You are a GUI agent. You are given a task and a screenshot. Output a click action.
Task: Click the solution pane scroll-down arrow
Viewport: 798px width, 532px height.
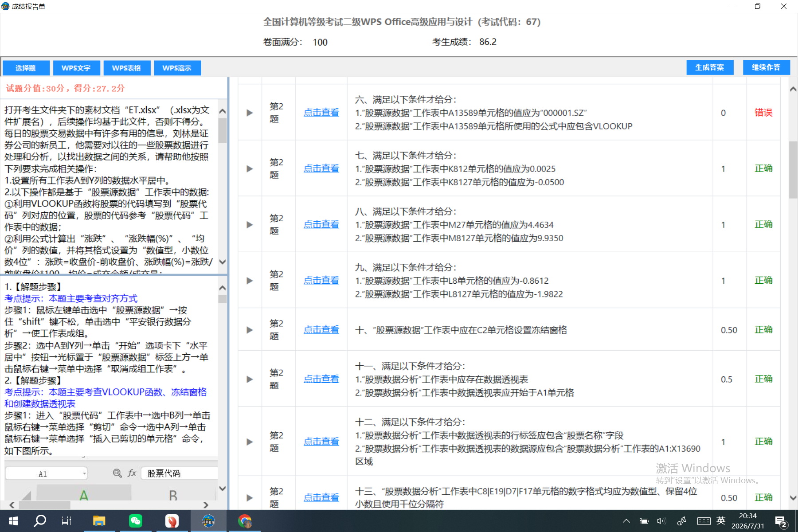(x=223, y=489)
